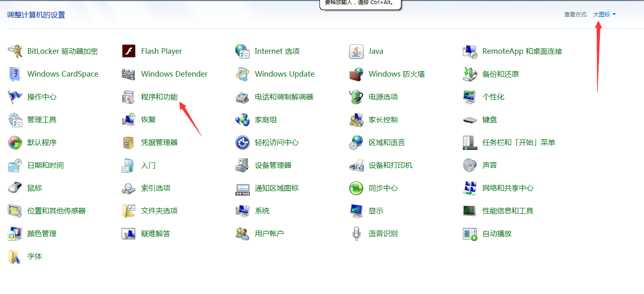Screen dimensions: 644x294
Task: Open the 个性化 link text
Action: coord(493,97)
